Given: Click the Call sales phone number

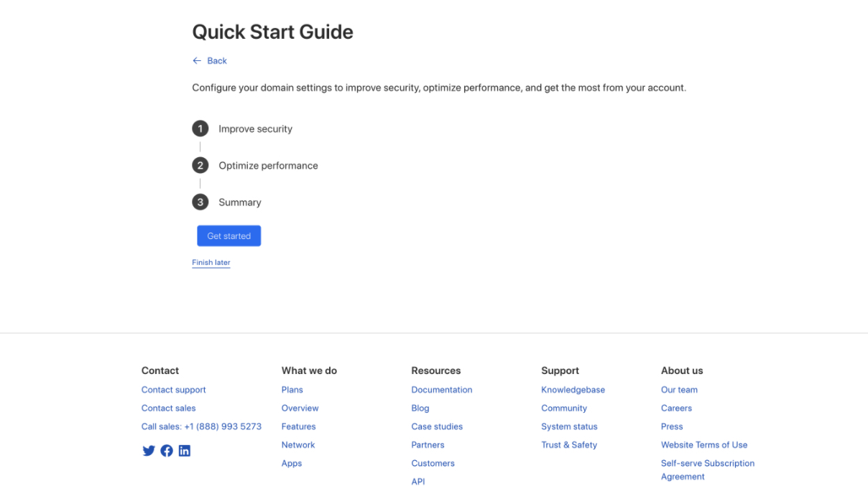Looking at the screenshot, I should coord(201,426).
